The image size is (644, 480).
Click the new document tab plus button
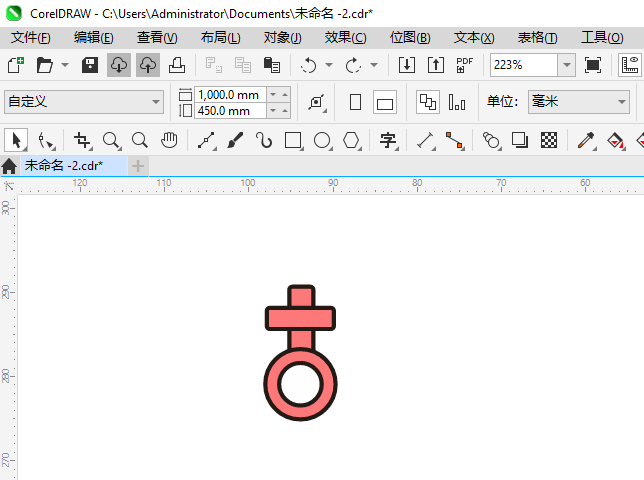click(x=138, y=166)
